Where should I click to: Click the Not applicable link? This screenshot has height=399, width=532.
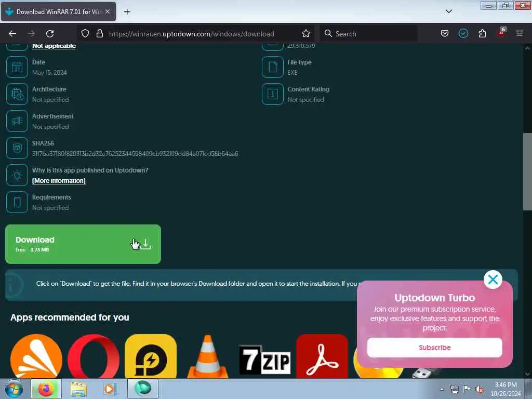[x=54, y=46]
